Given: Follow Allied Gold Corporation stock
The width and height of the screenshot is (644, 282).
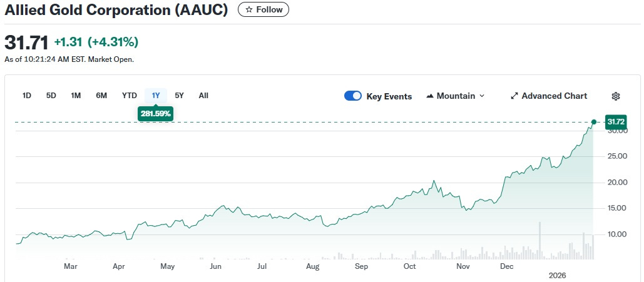Looking at the screenshot, I should 263,9.
